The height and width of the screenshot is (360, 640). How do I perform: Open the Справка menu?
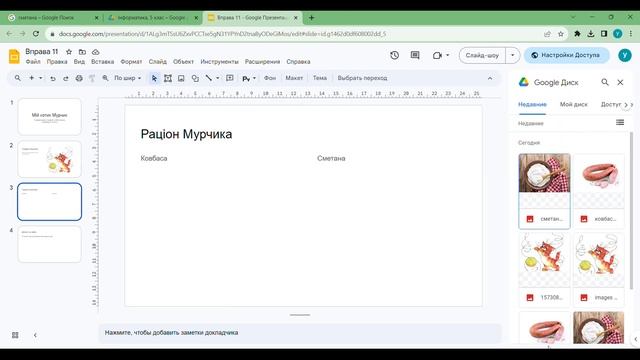tap(298, 62)
